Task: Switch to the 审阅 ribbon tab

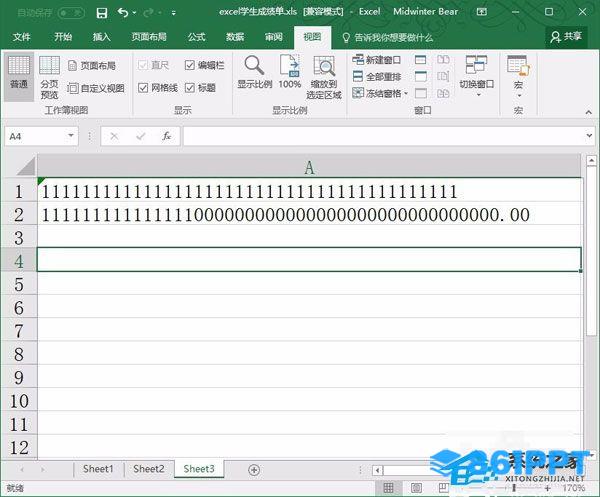Action: coord(274,37)
